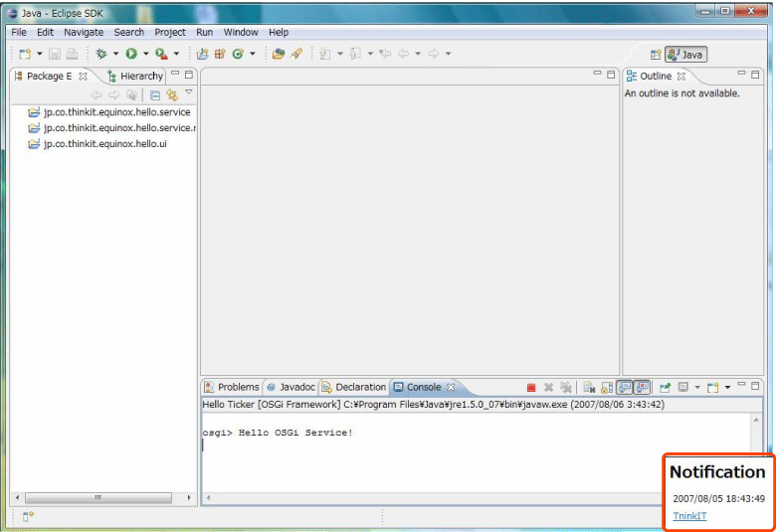Click the Open Perspective icon

tap(656, 55)
